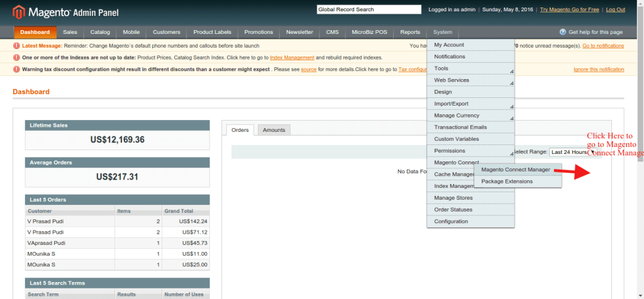The image size is (644, 299).
Task: Open the CMS menu
Action: pos(332,32)
